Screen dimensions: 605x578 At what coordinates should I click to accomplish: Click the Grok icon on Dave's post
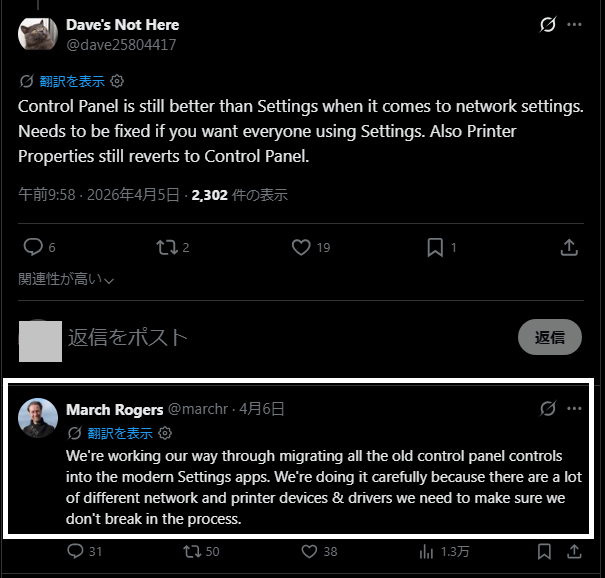tap(548, 24)
